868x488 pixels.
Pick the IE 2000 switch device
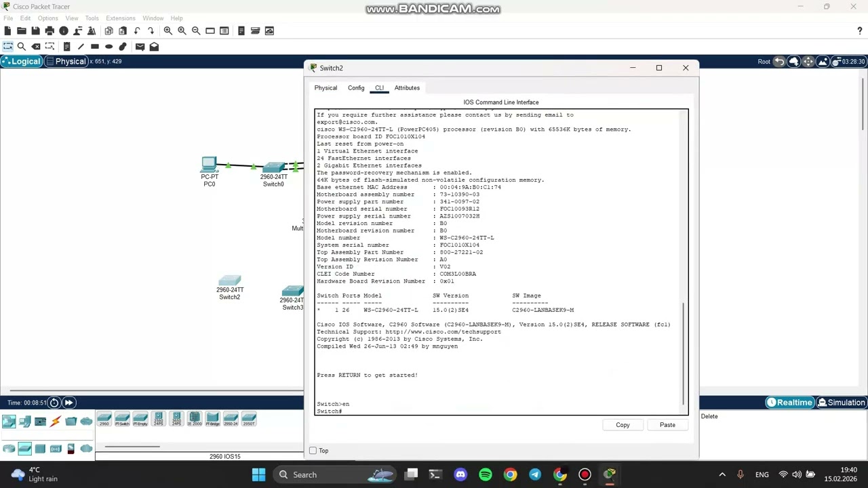click(x=195, y=420)
